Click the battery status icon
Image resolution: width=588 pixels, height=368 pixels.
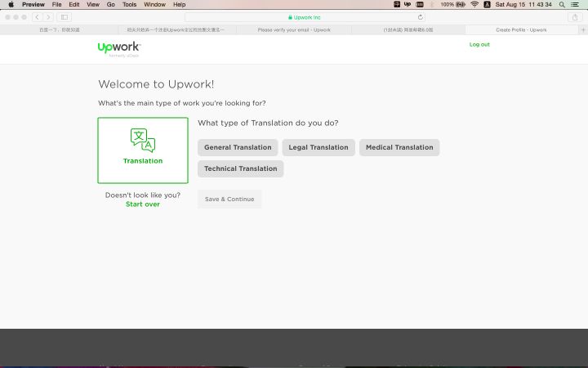[453, 5]
